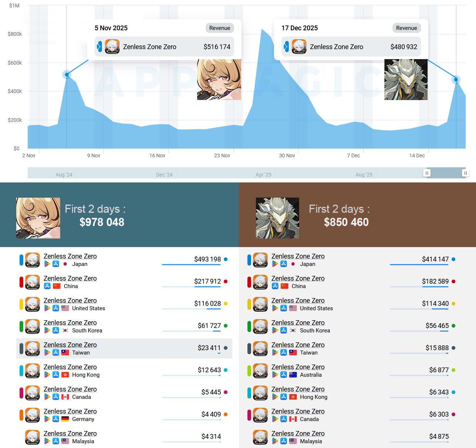Click the Hong Kong flag in the $6 343 row
Viewport: 476px width, 448px height.
coord(293,397)
